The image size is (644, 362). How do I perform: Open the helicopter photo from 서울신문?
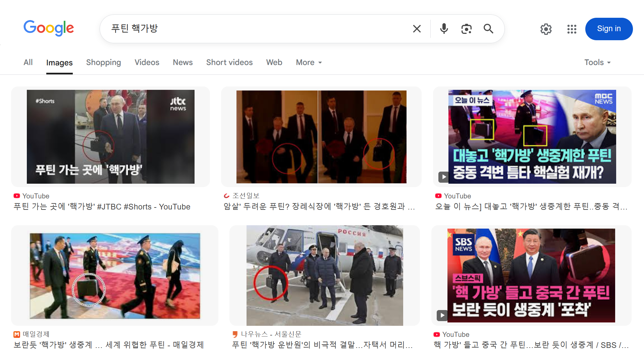(x=324, y=276)
